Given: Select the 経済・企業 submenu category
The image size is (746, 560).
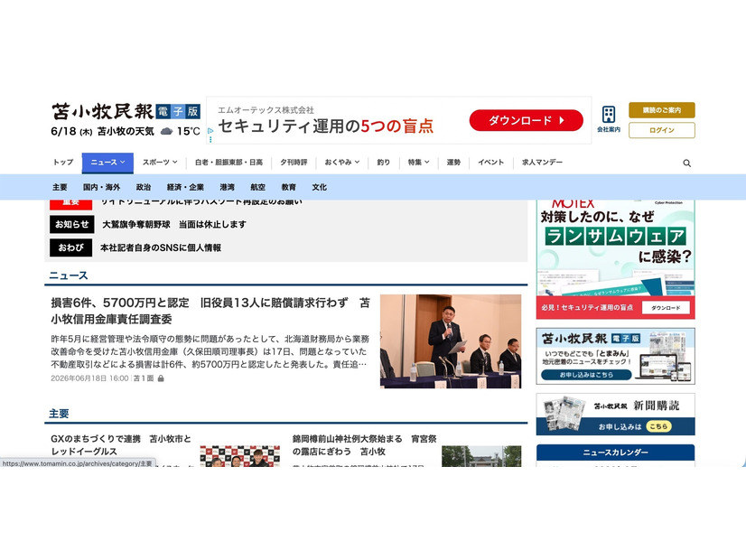Looking at the screenshot, I should 185,188.
